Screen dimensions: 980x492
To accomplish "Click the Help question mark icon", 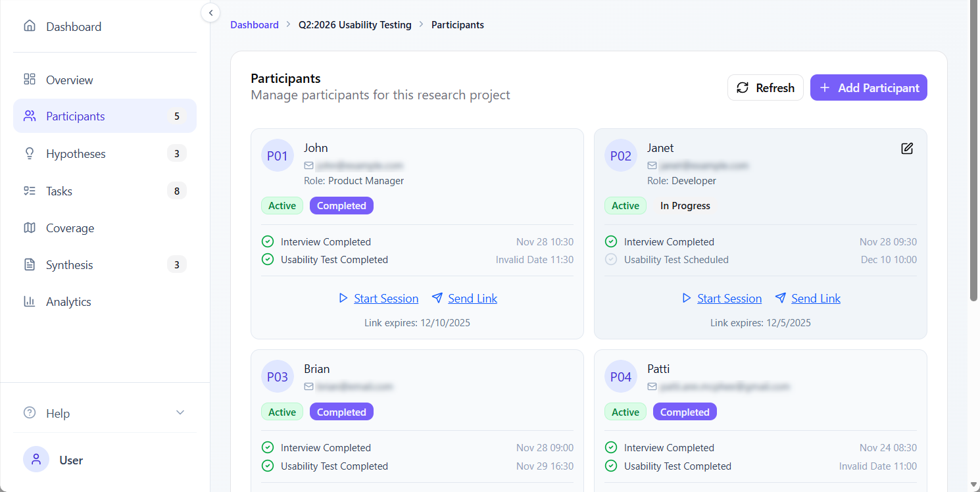I will 30,413.
